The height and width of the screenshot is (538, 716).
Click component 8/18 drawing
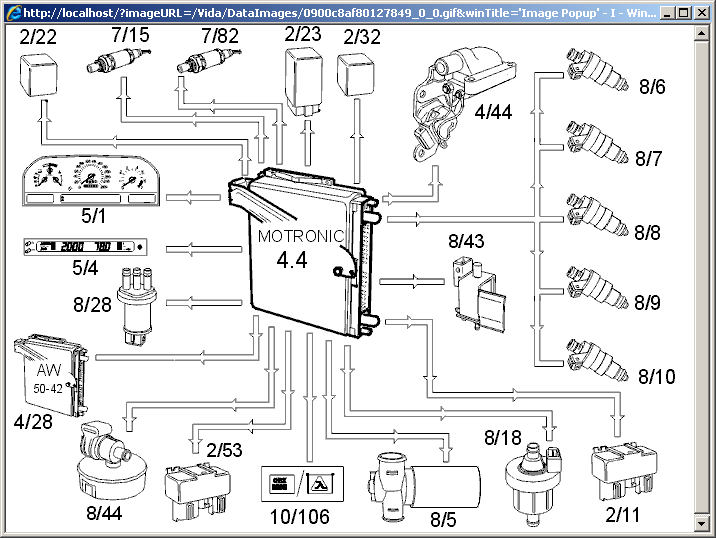tap(533, 483)
